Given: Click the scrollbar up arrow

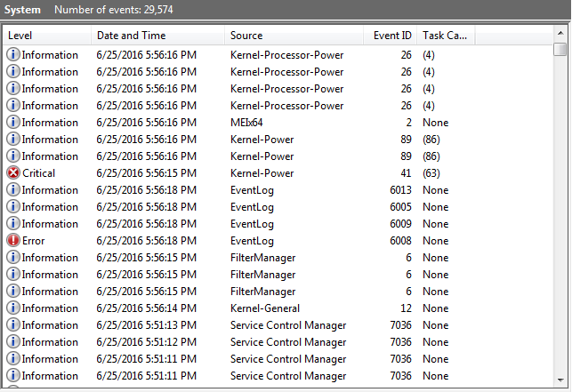Looking at the screenshot, I should [560, 34].
